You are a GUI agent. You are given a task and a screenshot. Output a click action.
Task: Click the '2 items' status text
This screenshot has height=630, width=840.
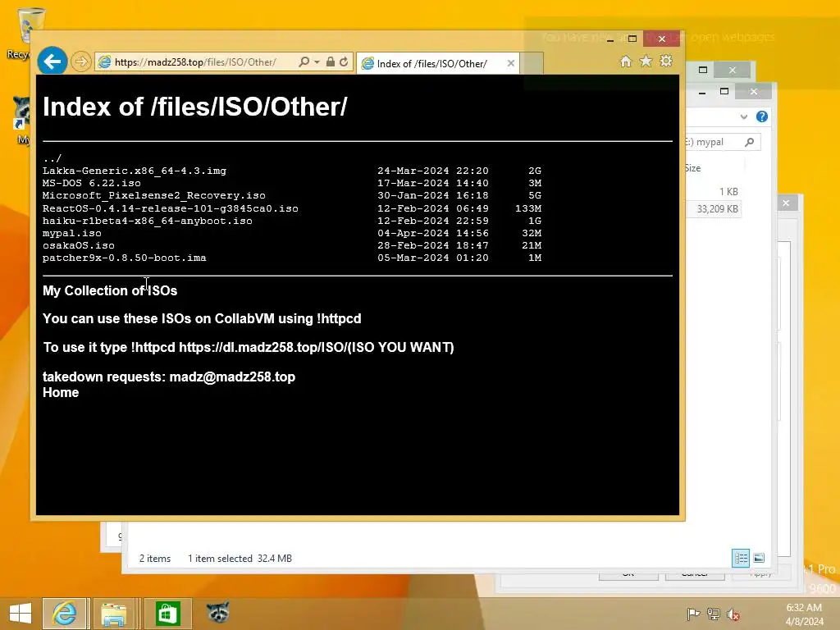155,558
